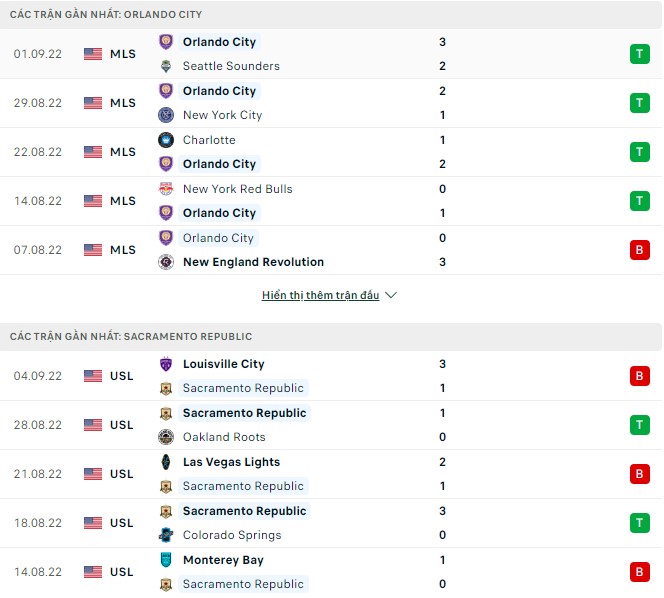Select the 'Các trận gần nhất: Sacramento Republic' header
664x598 pixels.
[131, 336]
